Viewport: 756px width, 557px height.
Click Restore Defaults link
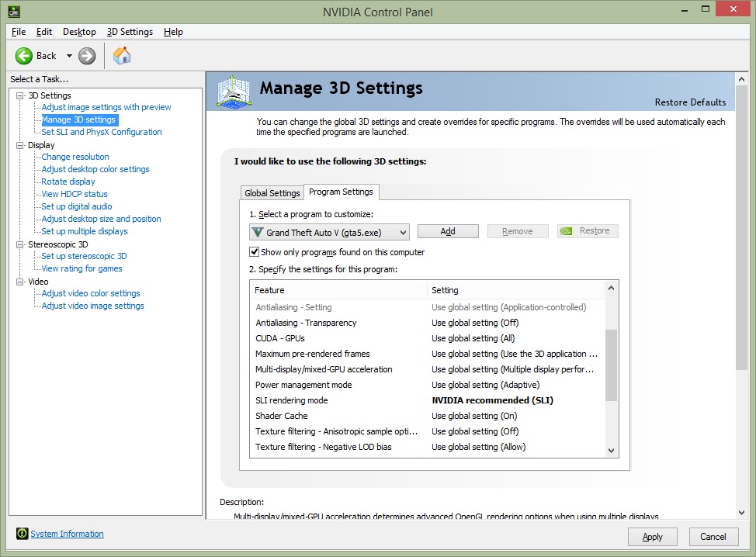point(690,102)
